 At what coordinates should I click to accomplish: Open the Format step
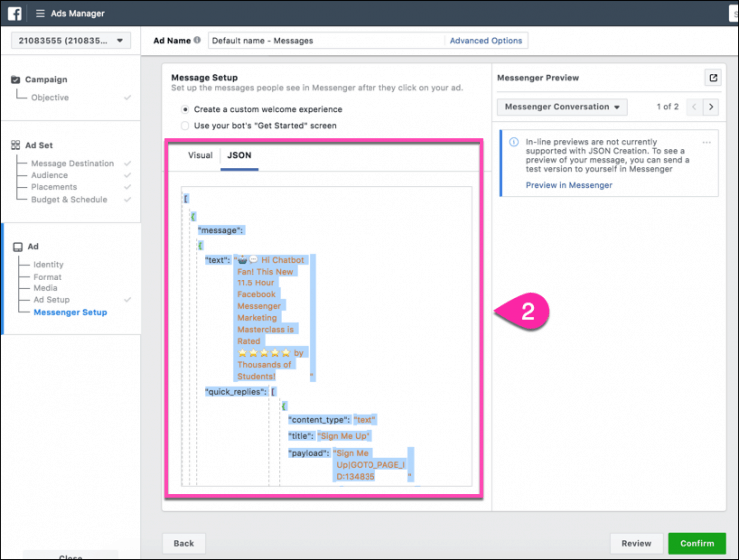47,277
